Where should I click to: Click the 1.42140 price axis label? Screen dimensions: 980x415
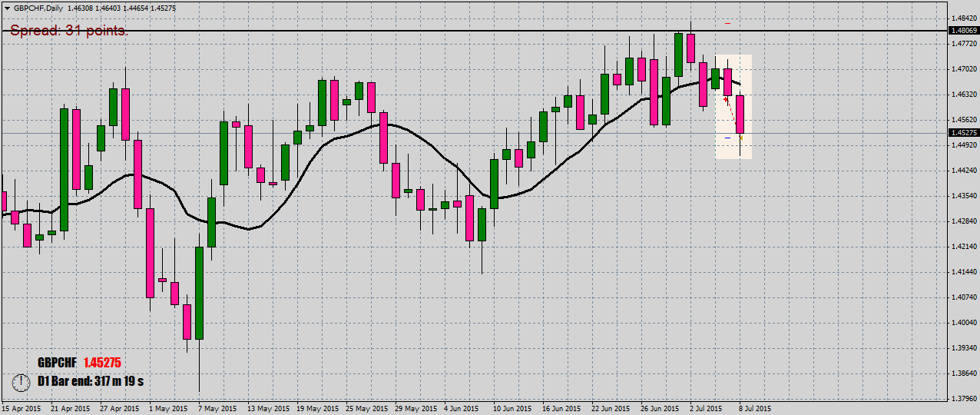click(x=964, y=246)
